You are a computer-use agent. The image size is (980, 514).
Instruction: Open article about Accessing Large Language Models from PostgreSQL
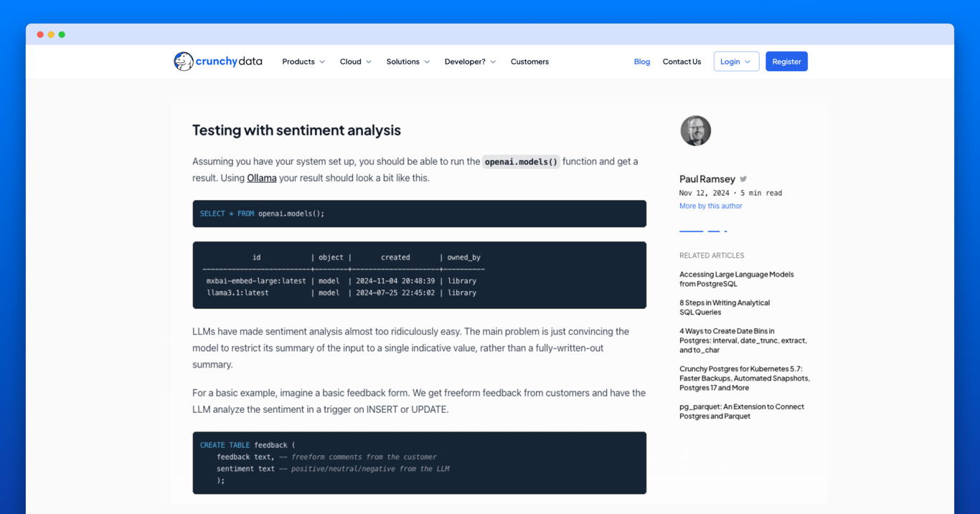737,279
